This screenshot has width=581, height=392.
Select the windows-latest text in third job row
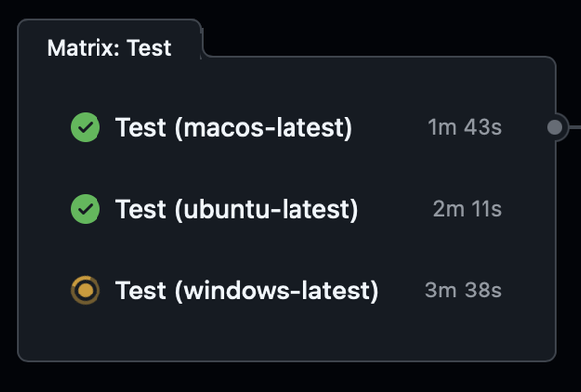point(278,291)
